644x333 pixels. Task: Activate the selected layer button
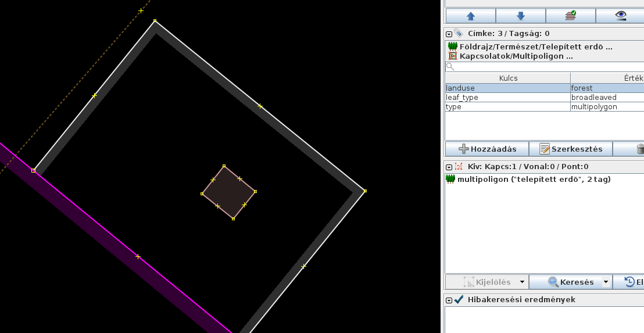tap(571, 16)
